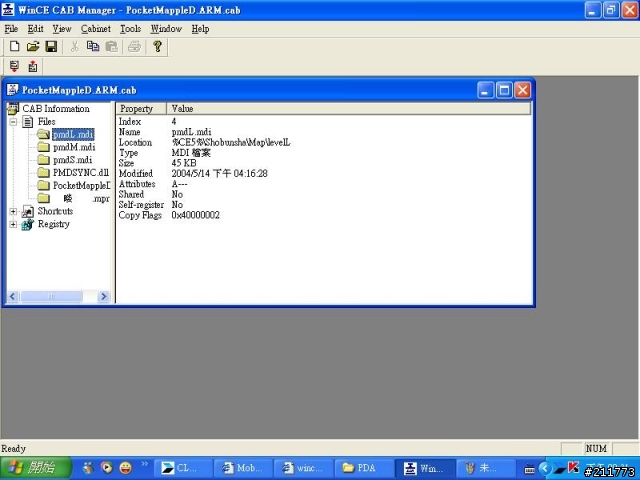Select the Registry tree node
The width and height of the screenshot is (640, 480).
pos(53,224)
